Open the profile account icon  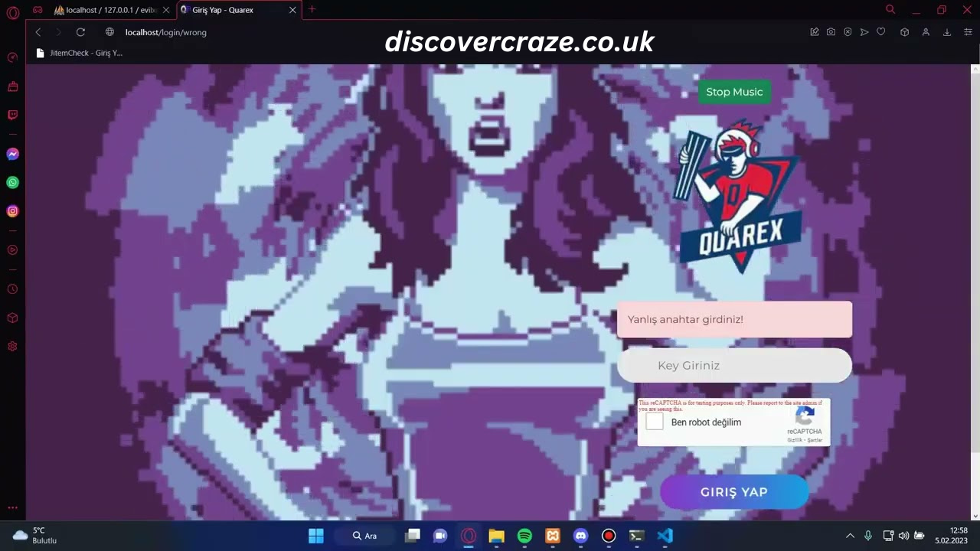[926, 32]
